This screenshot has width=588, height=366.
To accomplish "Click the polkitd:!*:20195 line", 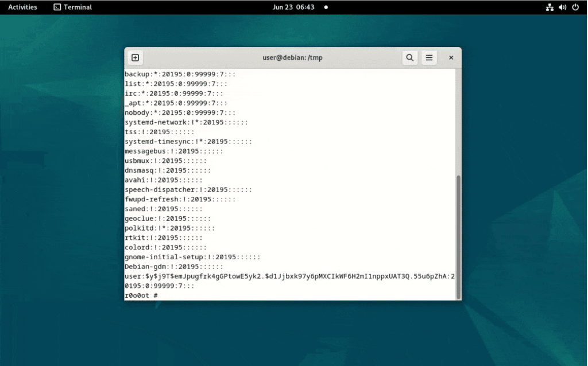I will (170, 228).
